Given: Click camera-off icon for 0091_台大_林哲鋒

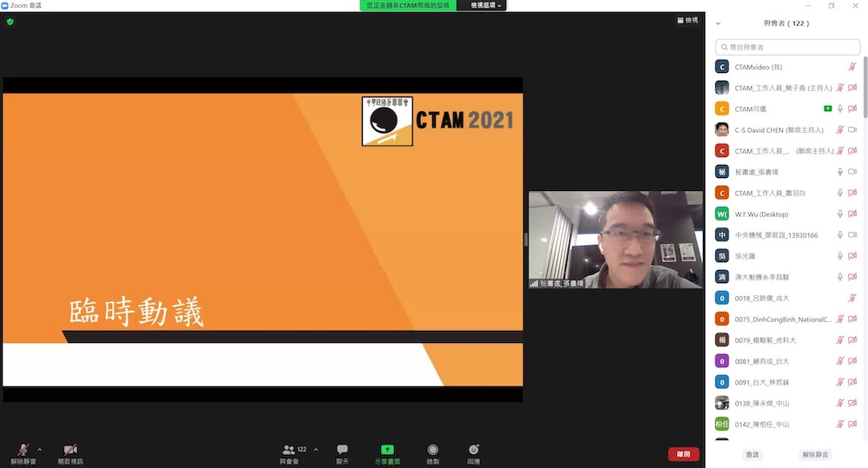Looking at the screenshot, I should click(x=852, y=383).
